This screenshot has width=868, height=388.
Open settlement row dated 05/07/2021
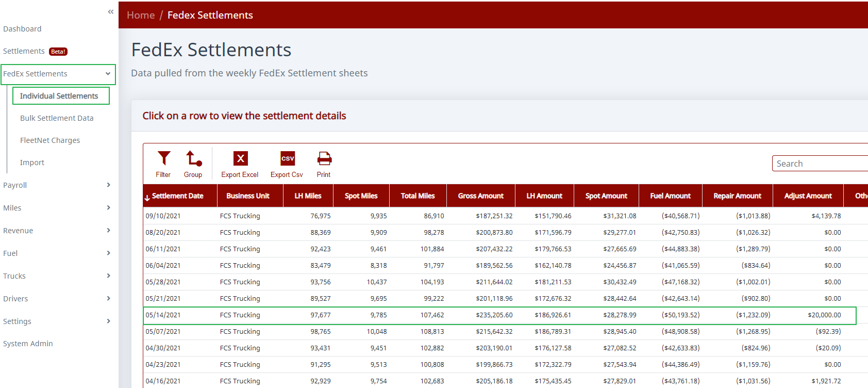[x=505, y=332]
